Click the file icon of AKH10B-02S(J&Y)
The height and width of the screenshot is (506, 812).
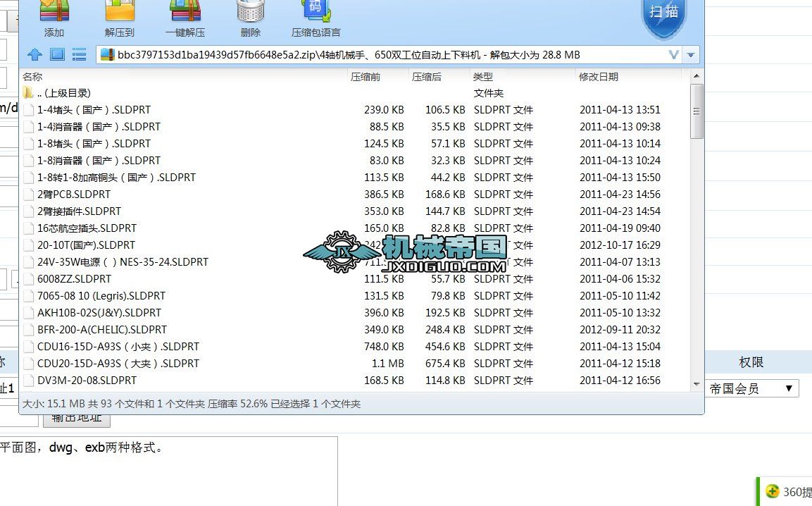tap(28, 313)
